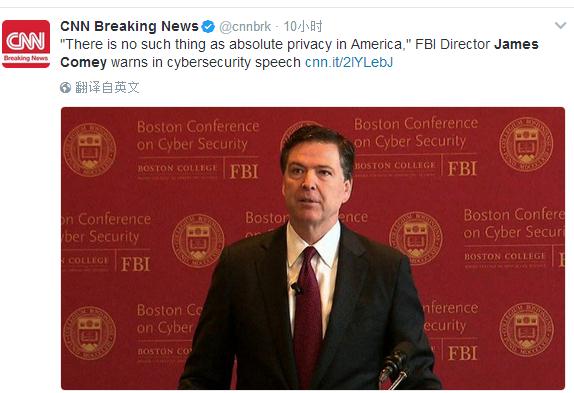This screenshot has height=393, width=574.
Task: Open the 10小时 timestamp permalink
Action: pyautogui.click(x=303, y=26)
